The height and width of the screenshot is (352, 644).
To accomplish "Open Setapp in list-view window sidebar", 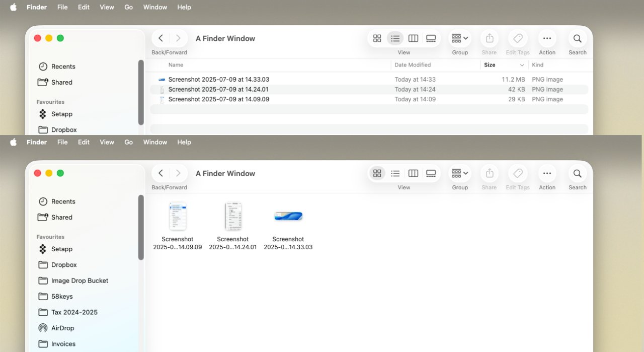I will (56, 114).
